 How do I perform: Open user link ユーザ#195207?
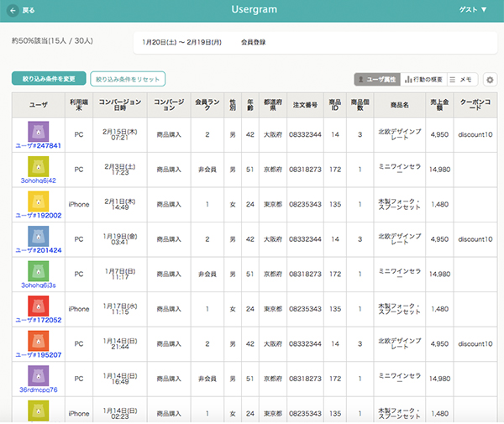[39, 355]
